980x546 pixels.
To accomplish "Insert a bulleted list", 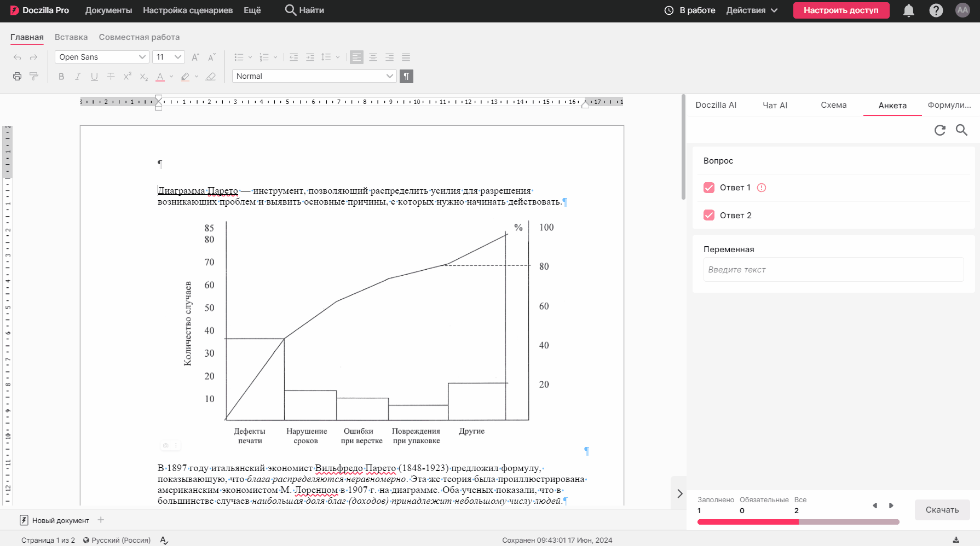I will (x=239, y=57).
